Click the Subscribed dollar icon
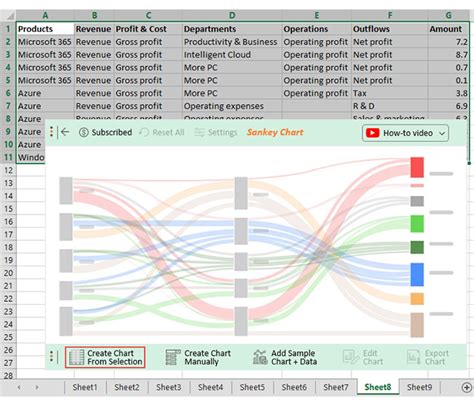Screen dimensions: 474x406 (84, 132)
